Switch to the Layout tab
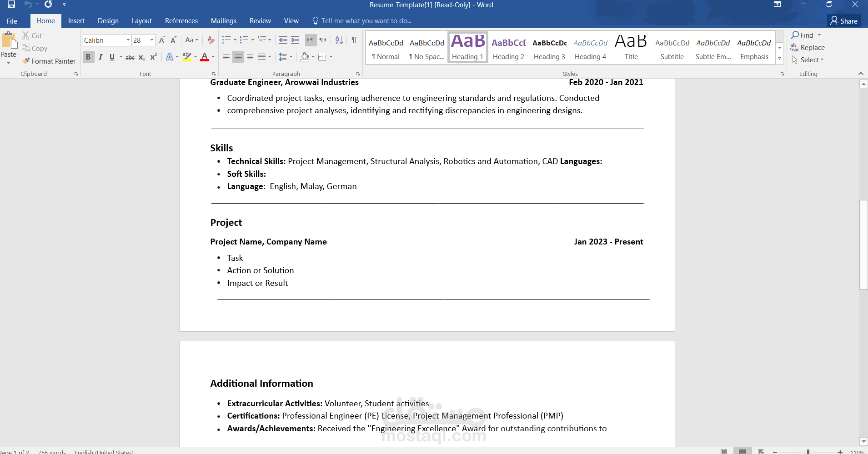This screenshot has width=868, height=454. [142, 21]
